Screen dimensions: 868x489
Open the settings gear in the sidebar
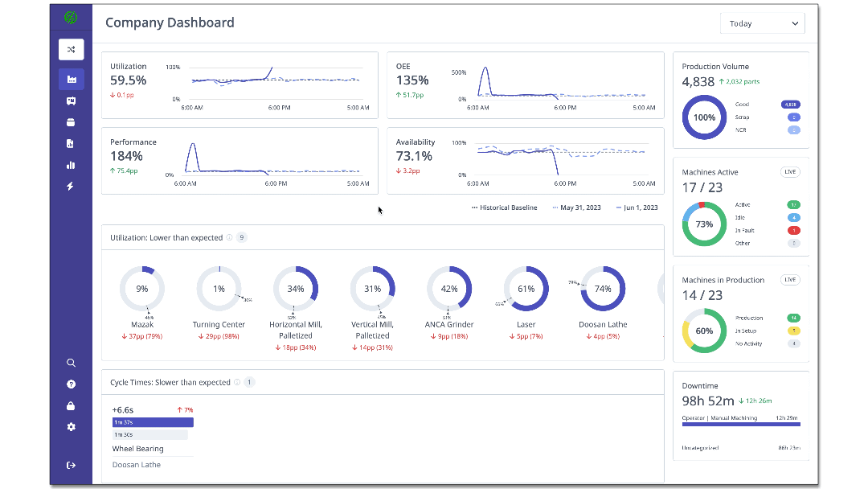[x=71, y=427]
